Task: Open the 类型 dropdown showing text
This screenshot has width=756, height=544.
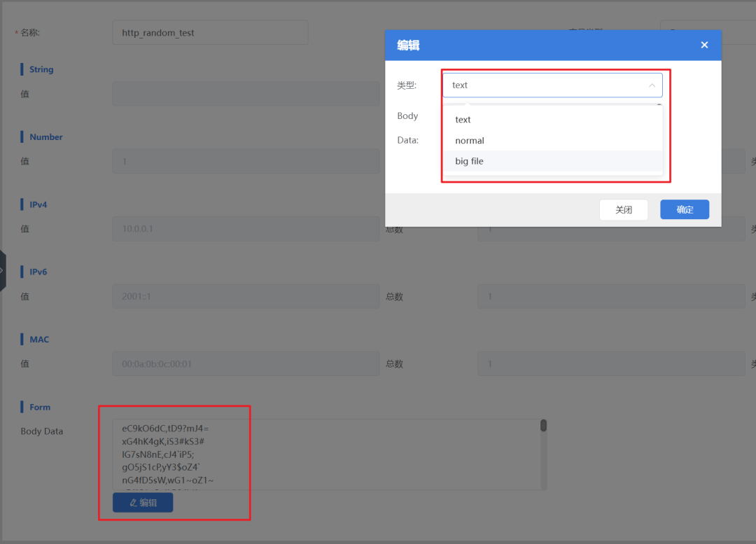Action: click(x=552, y=85)
